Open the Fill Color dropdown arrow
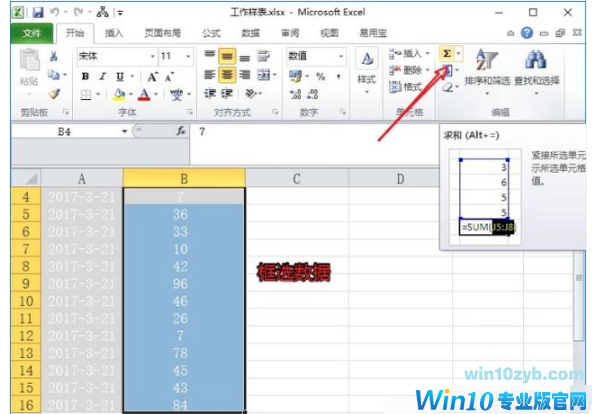Screen dimensions: 592x414 tap(131, 94)
